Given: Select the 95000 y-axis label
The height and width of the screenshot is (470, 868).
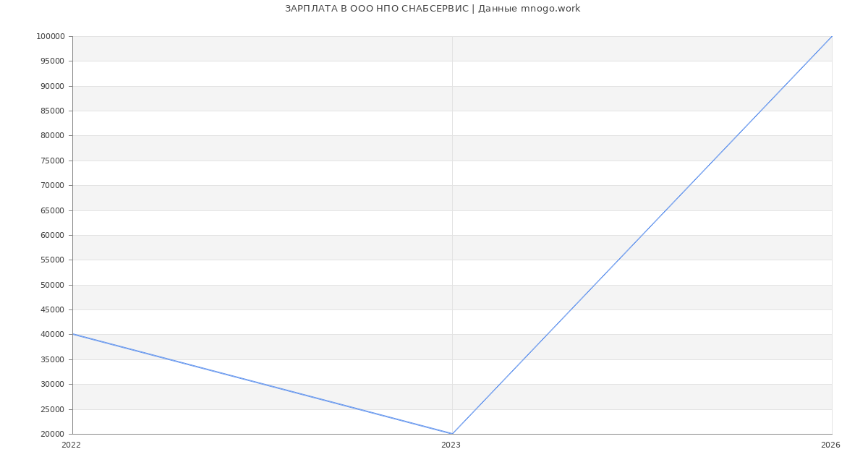Looking at the screenshot, I should (52, 61).
